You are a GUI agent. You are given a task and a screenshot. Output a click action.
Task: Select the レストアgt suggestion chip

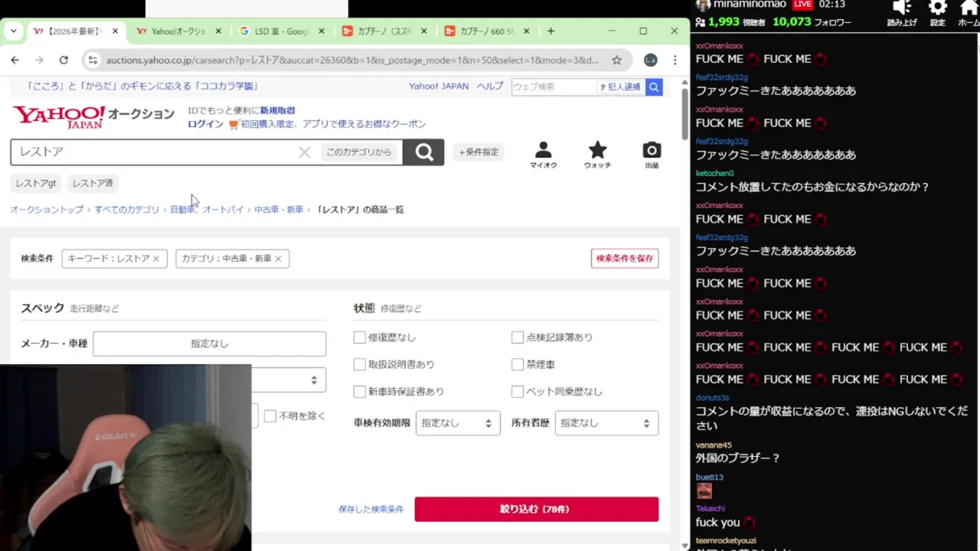click(x=36, y=184)
